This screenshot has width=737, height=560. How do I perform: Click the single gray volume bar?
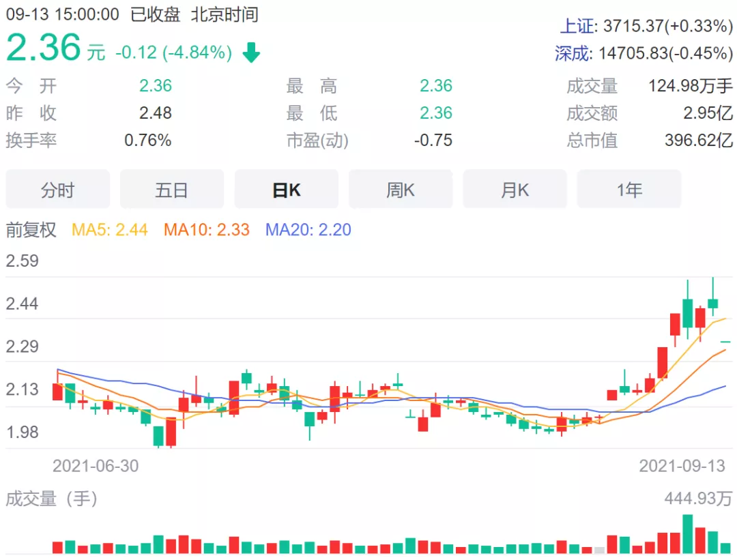(x=599, y=550)
